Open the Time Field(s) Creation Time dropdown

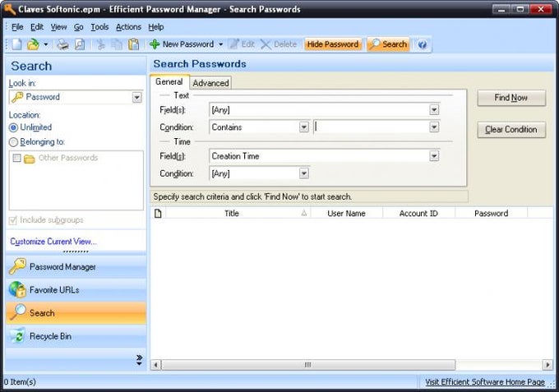(434, 156)
